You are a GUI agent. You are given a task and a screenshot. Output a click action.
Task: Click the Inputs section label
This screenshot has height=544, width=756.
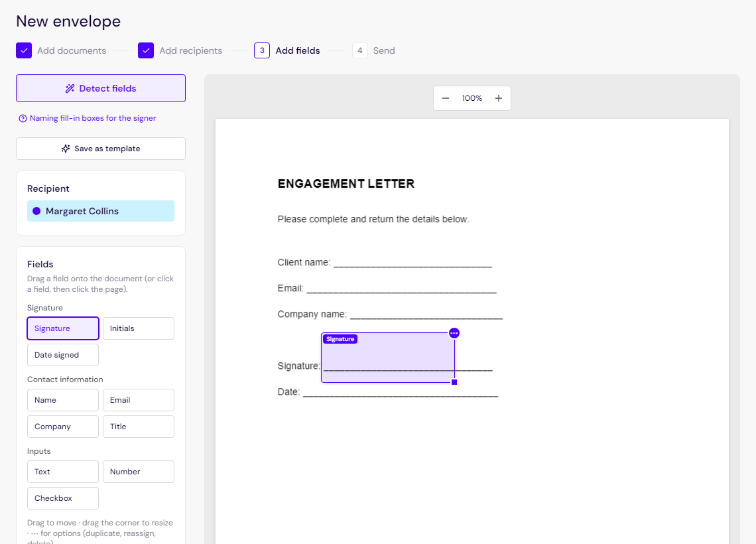pos(38,451)
